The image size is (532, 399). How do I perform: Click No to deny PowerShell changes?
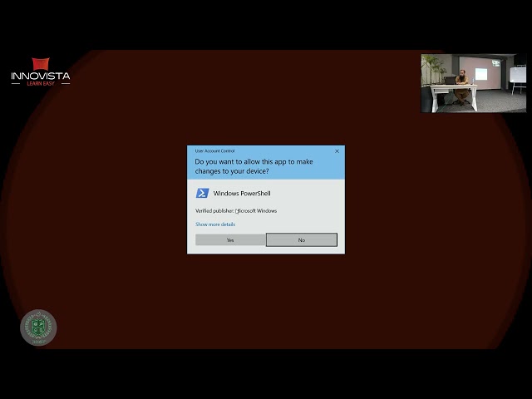pyautogui.click(x=302, y=240)
